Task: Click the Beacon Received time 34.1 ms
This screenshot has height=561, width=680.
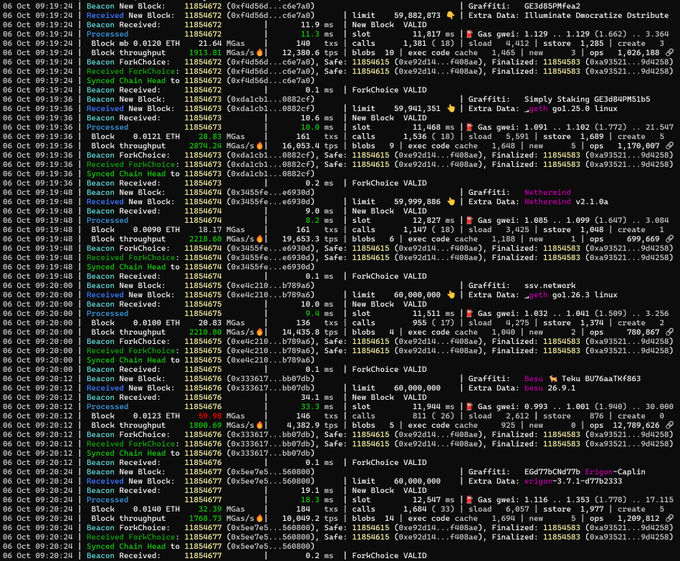Action: (x=310, y=397)
